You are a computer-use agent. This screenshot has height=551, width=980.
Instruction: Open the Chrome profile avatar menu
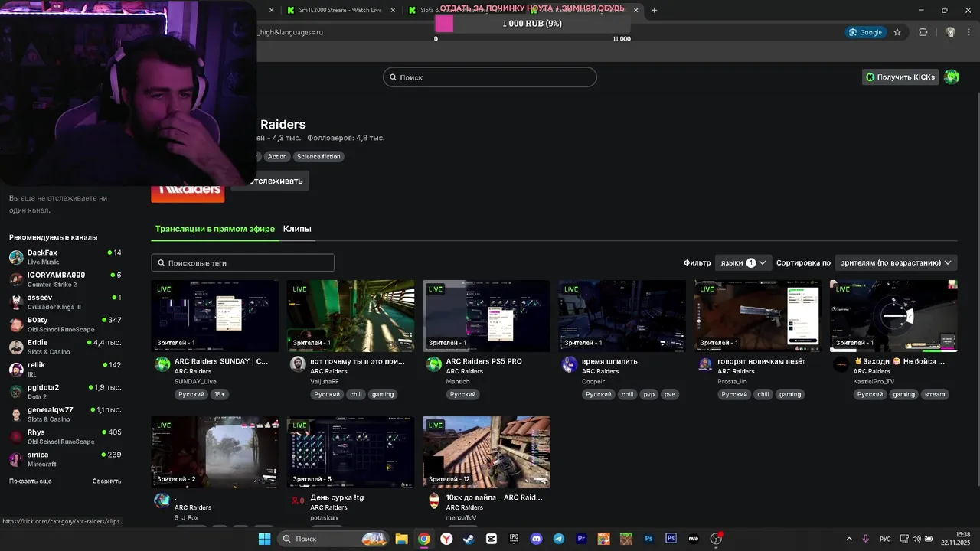coord(950,32)
